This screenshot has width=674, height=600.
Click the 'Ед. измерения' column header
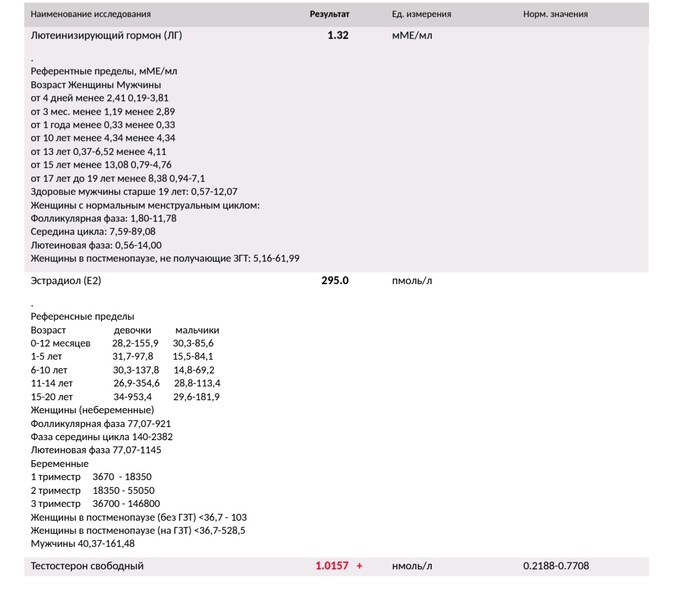coord(421,14)
